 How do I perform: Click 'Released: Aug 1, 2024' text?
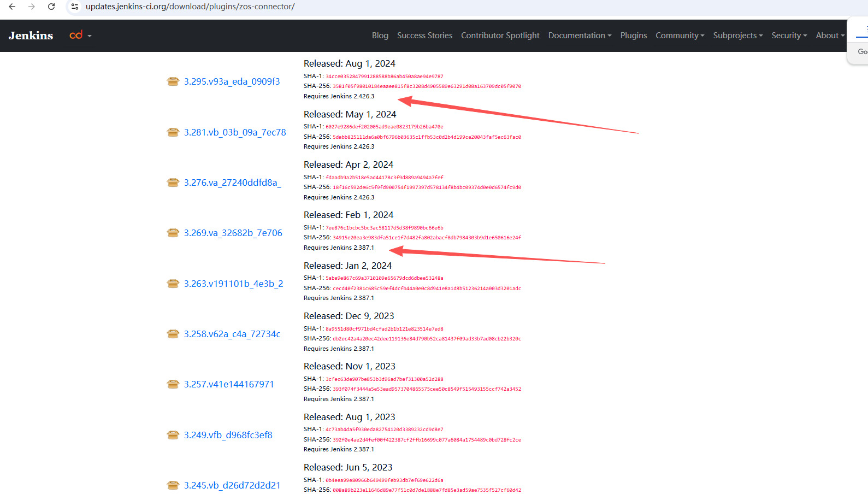coord(350,63)
